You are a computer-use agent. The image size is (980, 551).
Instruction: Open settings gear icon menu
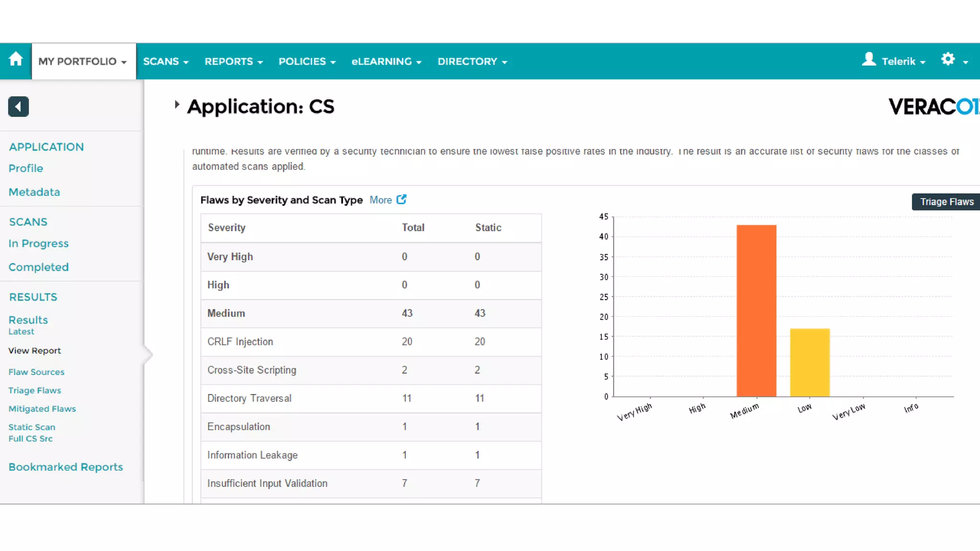click(x=948, y=60)
